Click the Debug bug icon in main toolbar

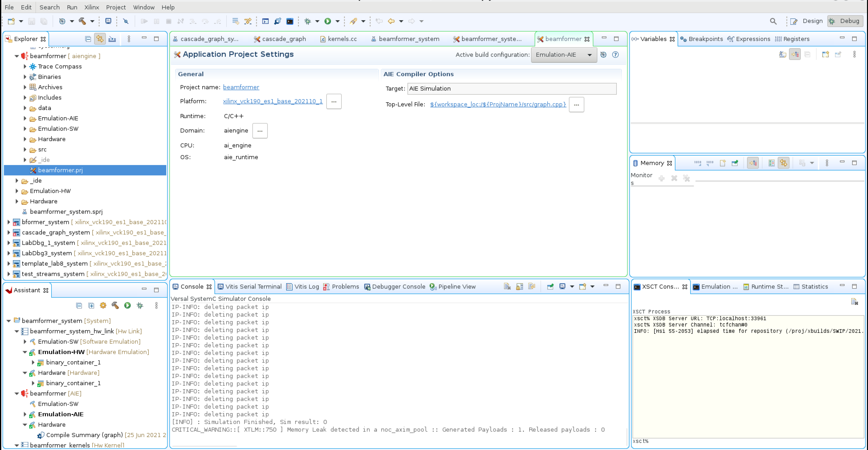(307, 21)
